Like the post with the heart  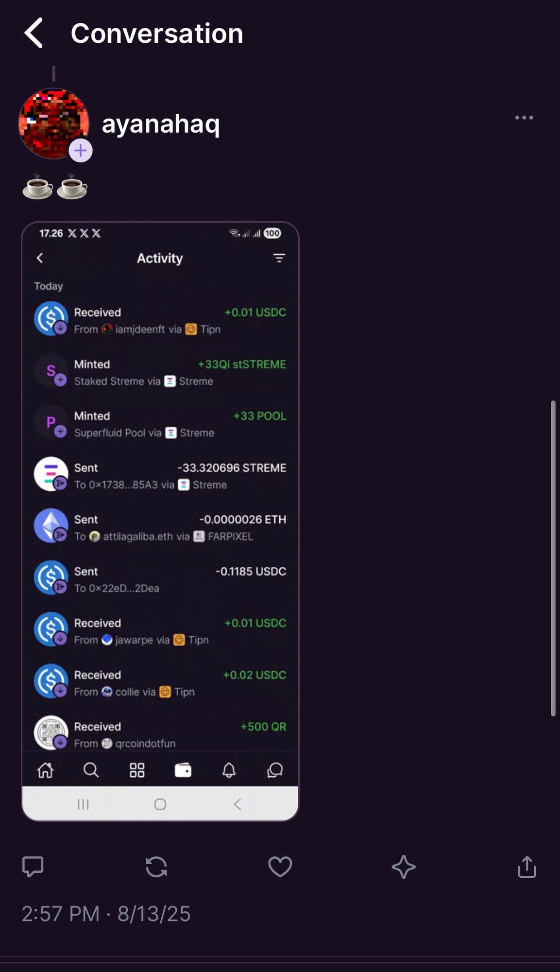click(280, 867)
